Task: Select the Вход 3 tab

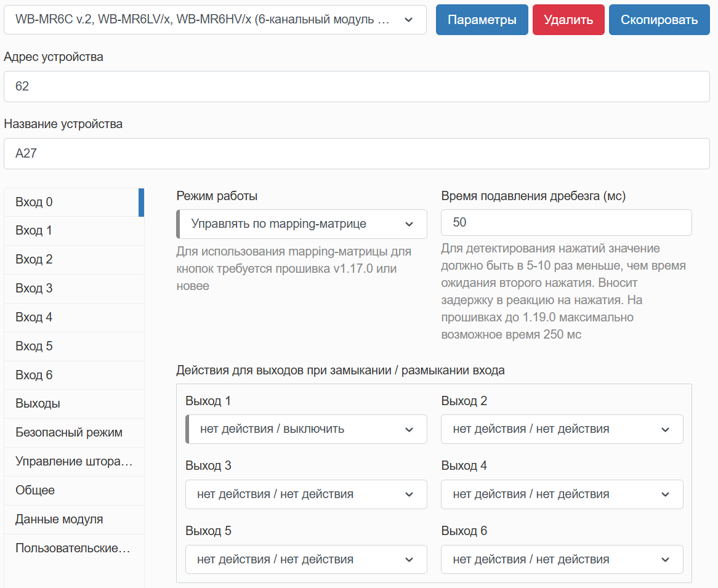Action: tap(74, 289)
